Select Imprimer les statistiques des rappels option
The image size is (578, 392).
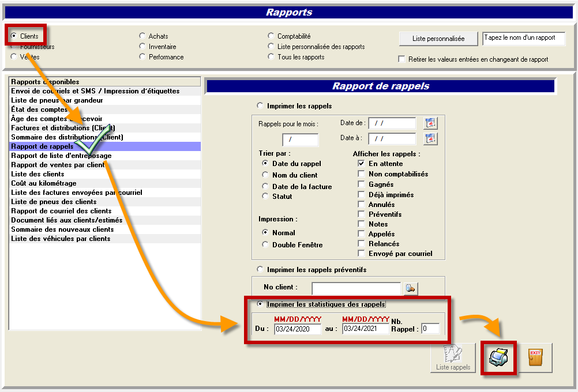pos(260,304)
